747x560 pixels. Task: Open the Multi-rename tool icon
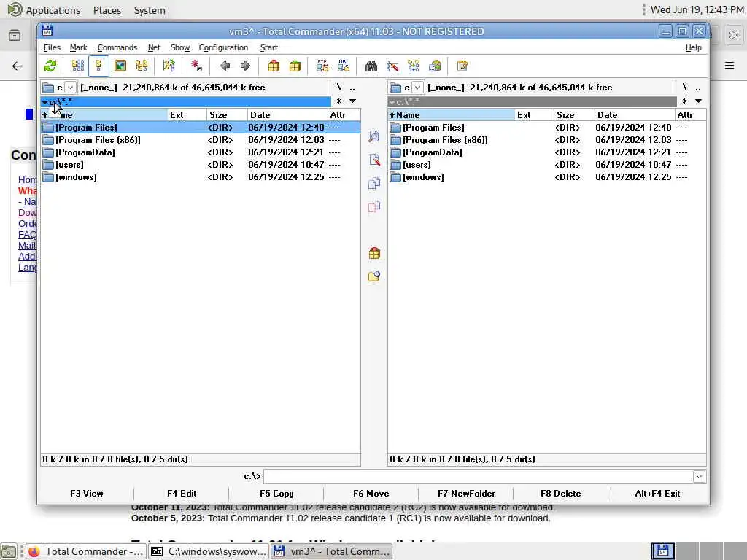click(392, 66)
